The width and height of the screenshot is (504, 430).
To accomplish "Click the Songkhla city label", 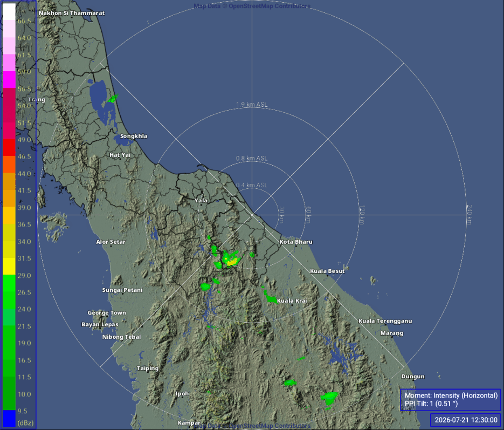I will (133, 136).
